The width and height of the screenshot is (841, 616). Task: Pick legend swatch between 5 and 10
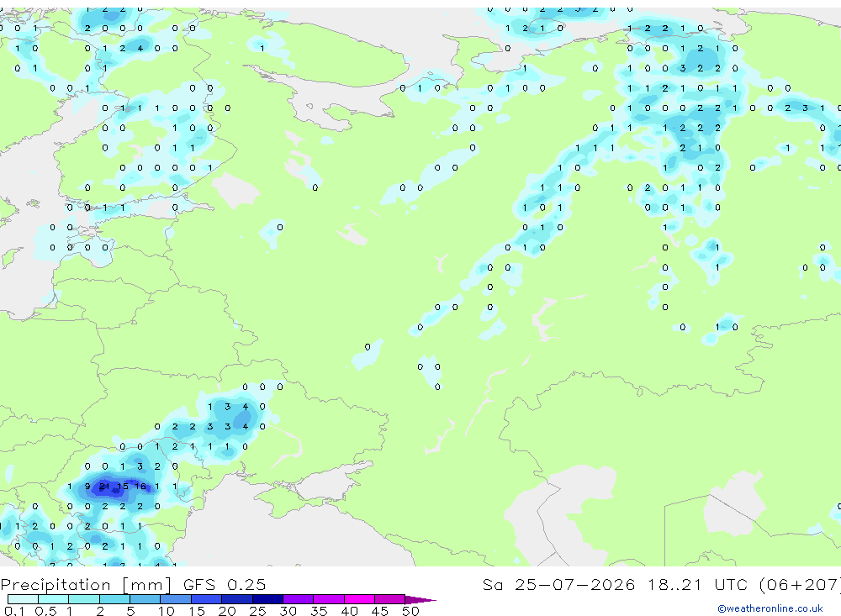[x=145, y=599]
